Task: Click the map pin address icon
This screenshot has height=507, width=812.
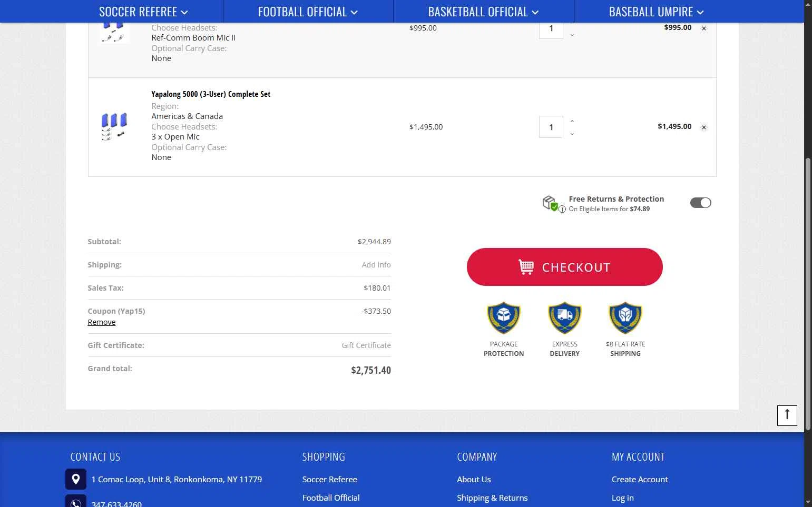Action: [x=76, y=479]
